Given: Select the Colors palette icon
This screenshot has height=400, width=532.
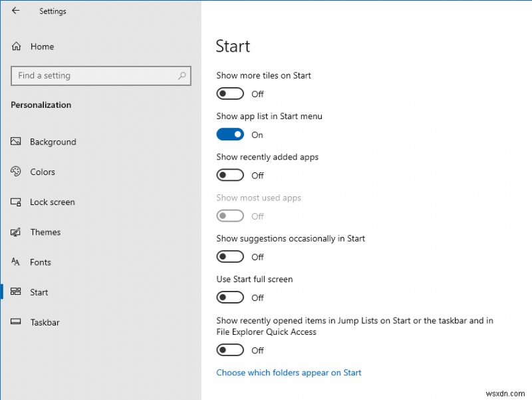Looking at the screenshot, I should (x=15, y=172).
